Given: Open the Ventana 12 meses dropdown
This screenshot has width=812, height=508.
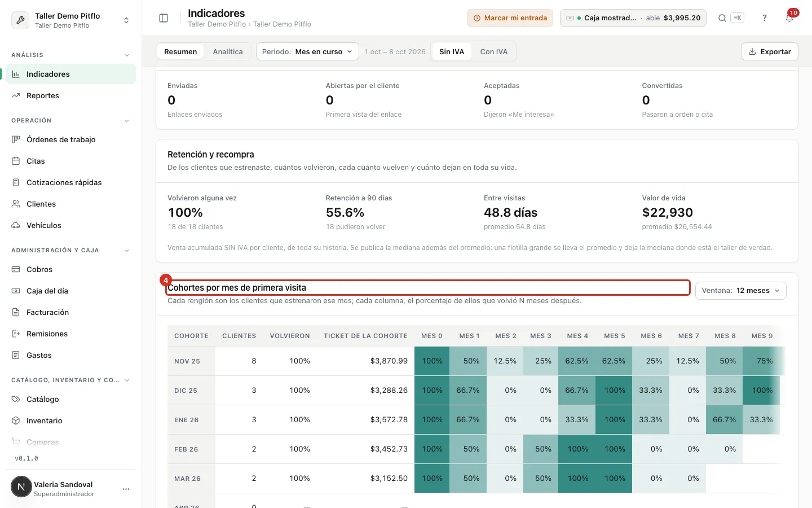Looking at the screenshot, I should pyautogui.click(x=741, y=291).
